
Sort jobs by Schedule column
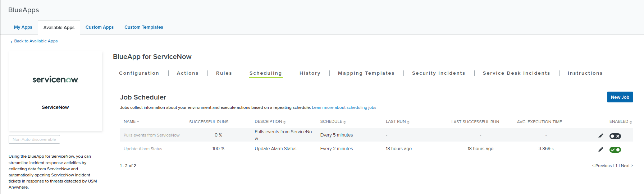[333, 122]
